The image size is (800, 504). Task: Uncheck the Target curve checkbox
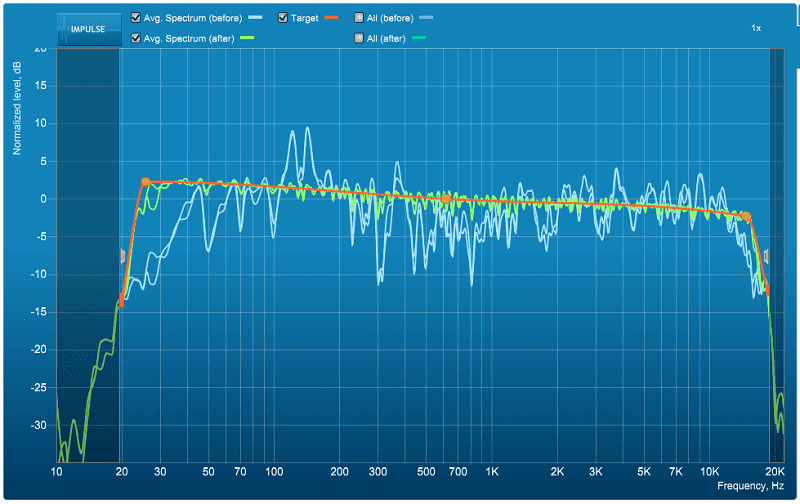[x=283, y=18]
